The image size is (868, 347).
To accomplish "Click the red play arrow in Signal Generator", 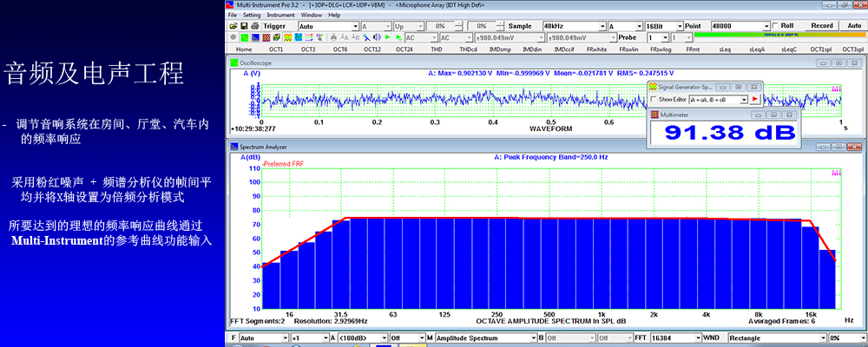I will tap(755, 99).
